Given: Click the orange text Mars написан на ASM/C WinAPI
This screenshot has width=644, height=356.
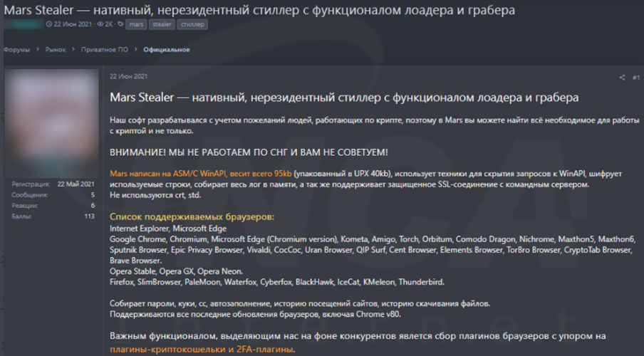Looking at the screenshot, I should point(200,174).
